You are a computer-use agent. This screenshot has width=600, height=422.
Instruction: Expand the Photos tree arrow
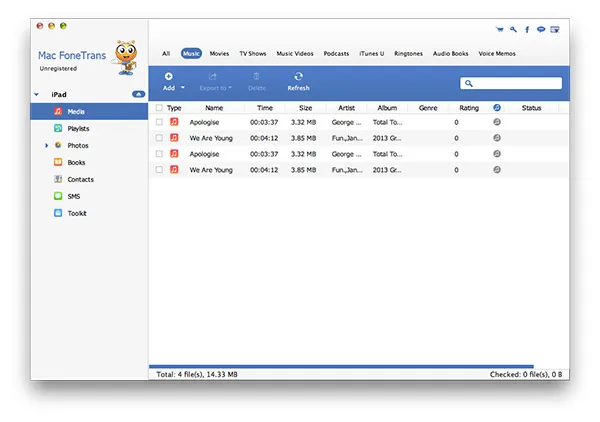[47, 145]
